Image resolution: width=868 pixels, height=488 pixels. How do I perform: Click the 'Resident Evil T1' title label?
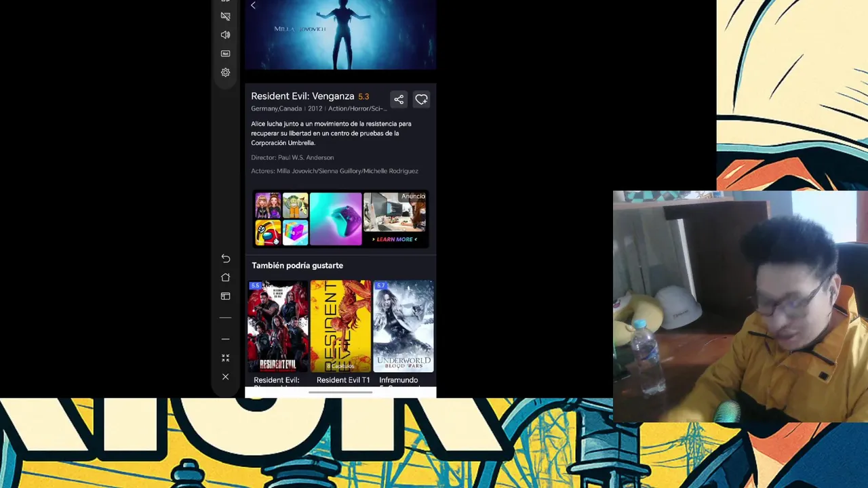[x=343, y=380]
